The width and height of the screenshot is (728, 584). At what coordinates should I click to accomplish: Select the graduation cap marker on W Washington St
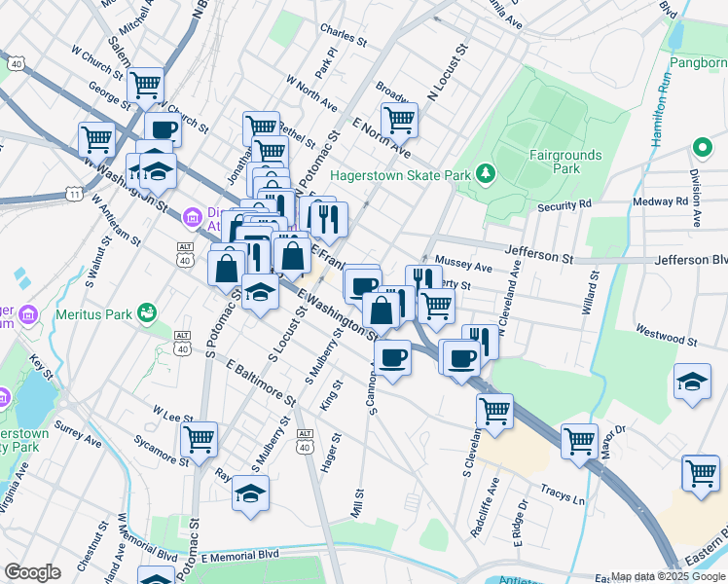tap(158, 172)
